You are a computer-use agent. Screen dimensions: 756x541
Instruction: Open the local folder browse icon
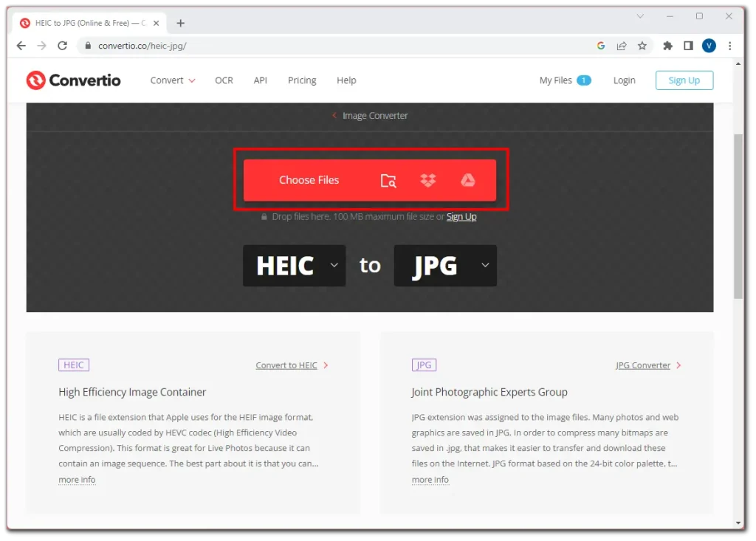(388, 180)
